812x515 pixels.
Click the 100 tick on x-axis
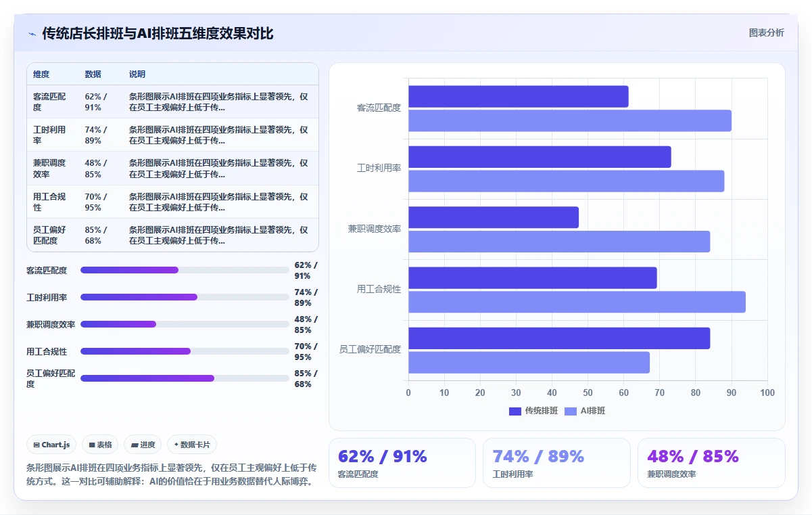click(x=767, y=393)
